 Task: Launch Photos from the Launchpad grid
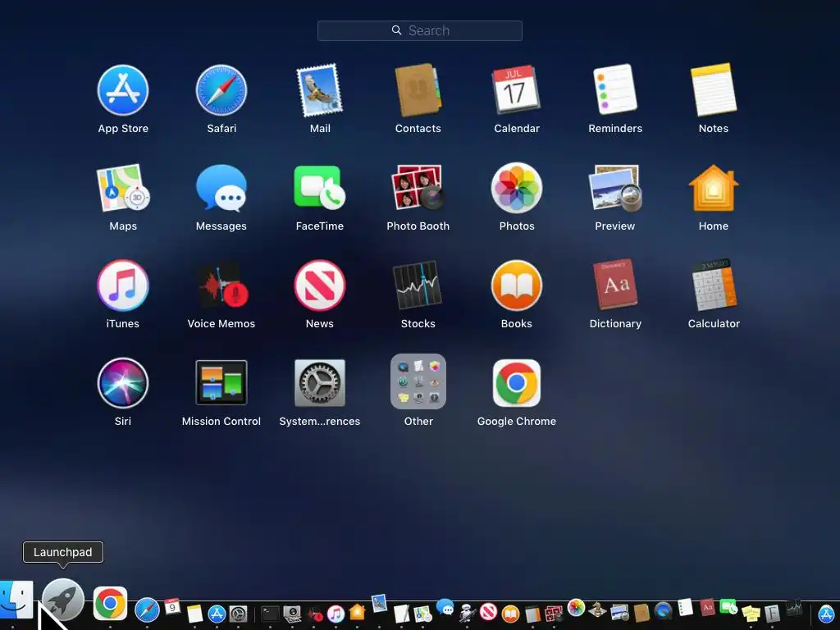point(517,188)
